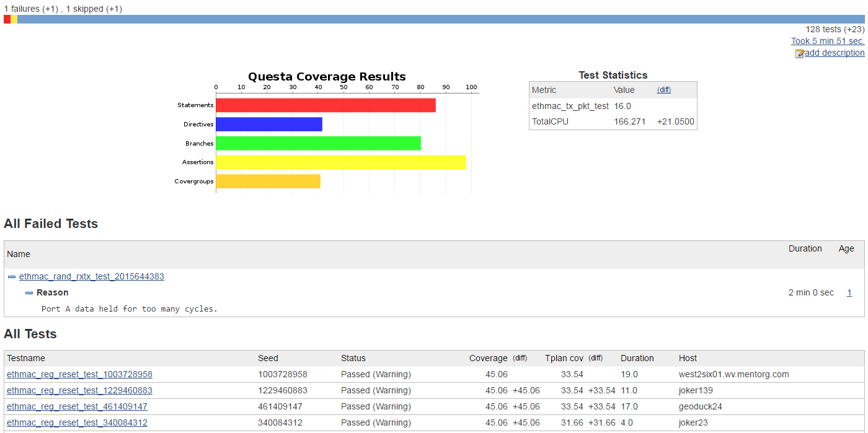Click the host cell west2six01.wv.mentorg.com
The height and width of the screenshot is (433, 868).
(734, 374)
